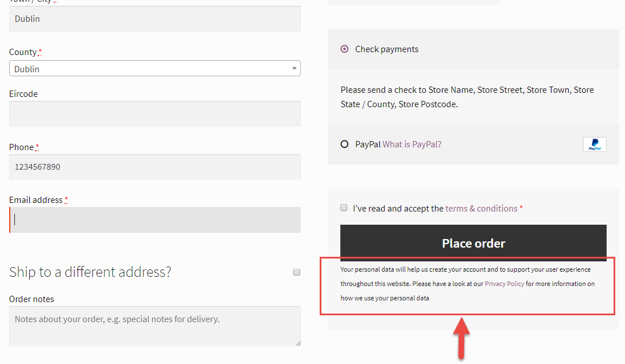Click the PayPal logo icon

click(x=595, y=144)
